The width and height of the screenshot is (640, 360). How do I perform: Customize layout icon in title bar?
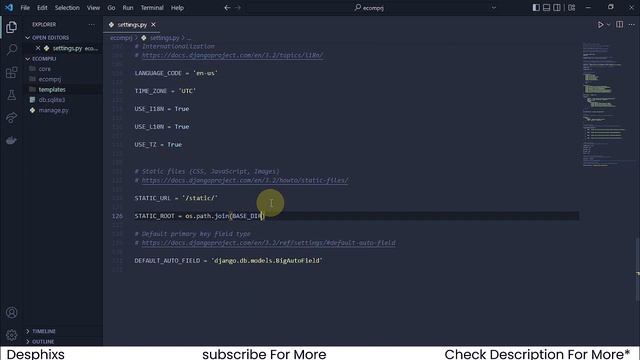point(571,8)
